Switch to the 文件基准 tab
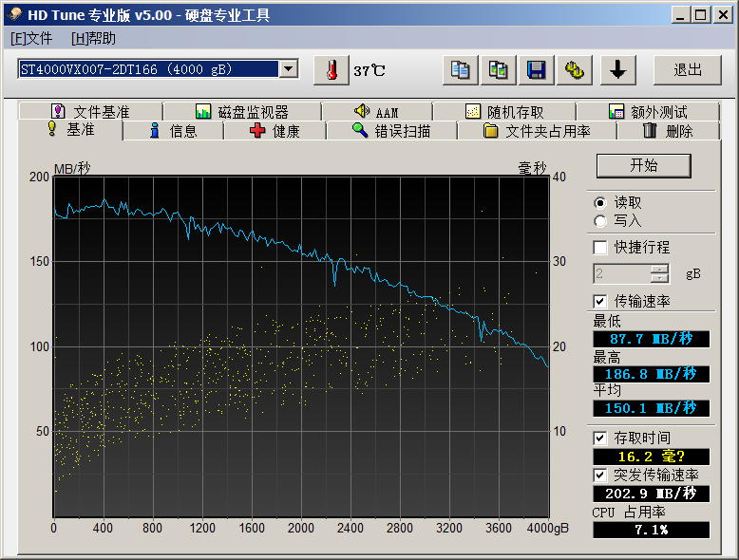 (x=90, y=112)
